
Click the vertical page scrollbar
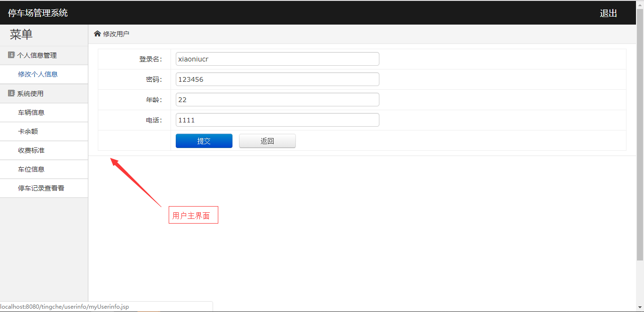[640, 134]
